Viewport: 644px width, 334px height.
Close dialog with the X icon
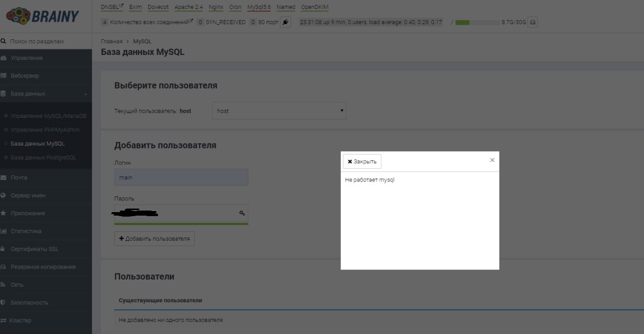click(x=492, y=160)
